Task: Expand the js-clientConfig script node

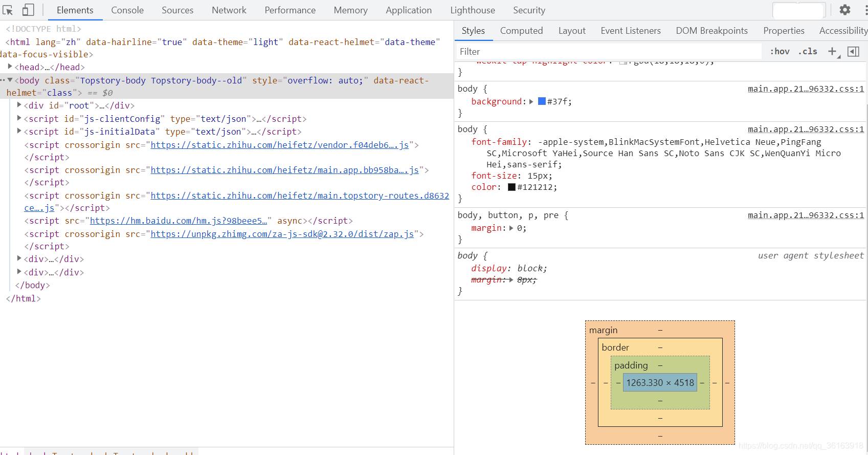Action: (x=19, y=118)
